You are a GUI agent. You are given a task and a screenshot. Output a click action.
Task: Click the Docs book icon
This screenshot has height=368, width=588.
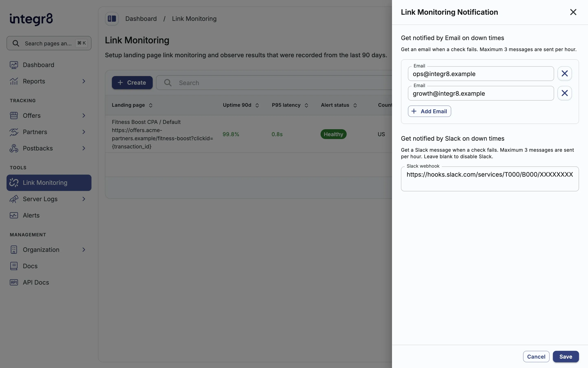coord(14,266)
